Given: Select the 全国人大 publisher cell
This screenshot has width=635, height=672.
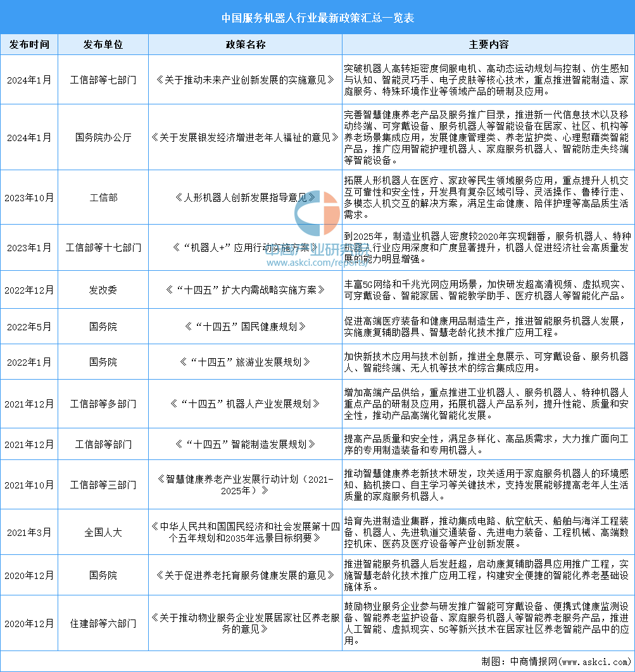Looking at the screenshot, I should 103,532.
